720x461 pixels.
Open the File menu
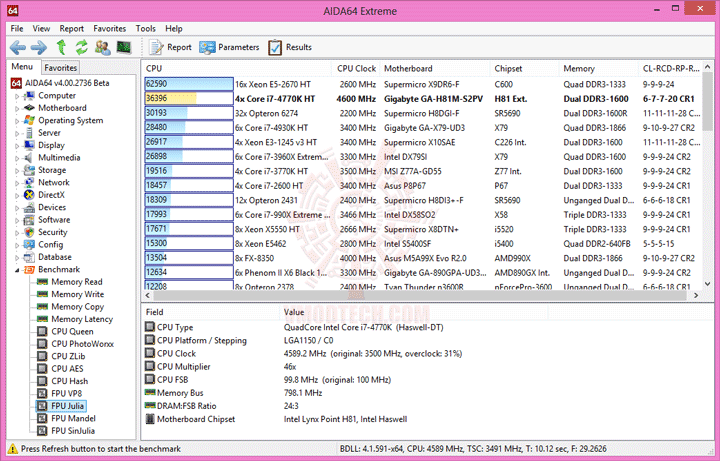[17, 28]
